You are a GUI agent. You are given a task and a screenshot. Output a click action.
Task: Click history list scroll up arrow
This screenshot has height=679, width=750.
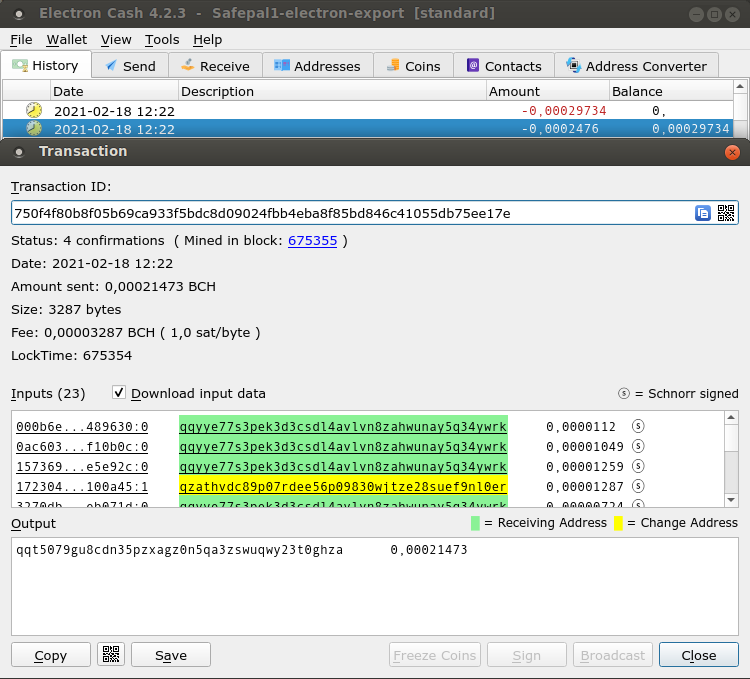tap(739, 87)
